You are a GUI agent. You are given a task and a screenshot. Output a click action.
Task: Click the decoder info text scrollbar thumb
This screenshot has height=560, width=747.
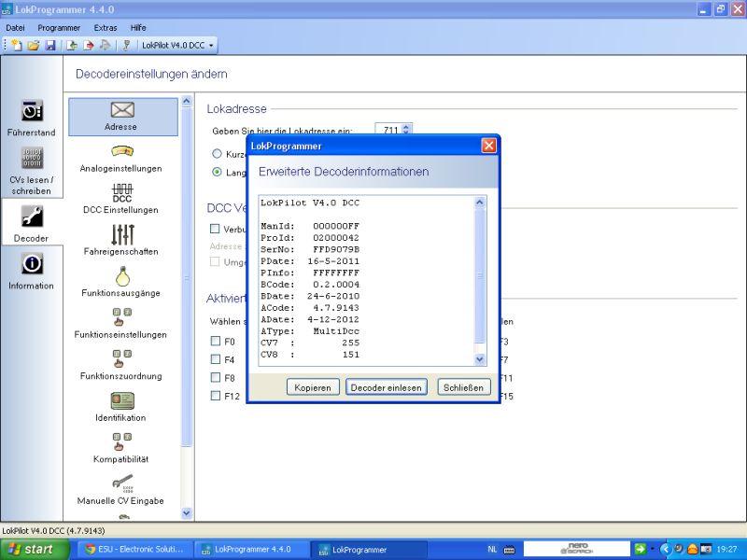tap(480, 276)
